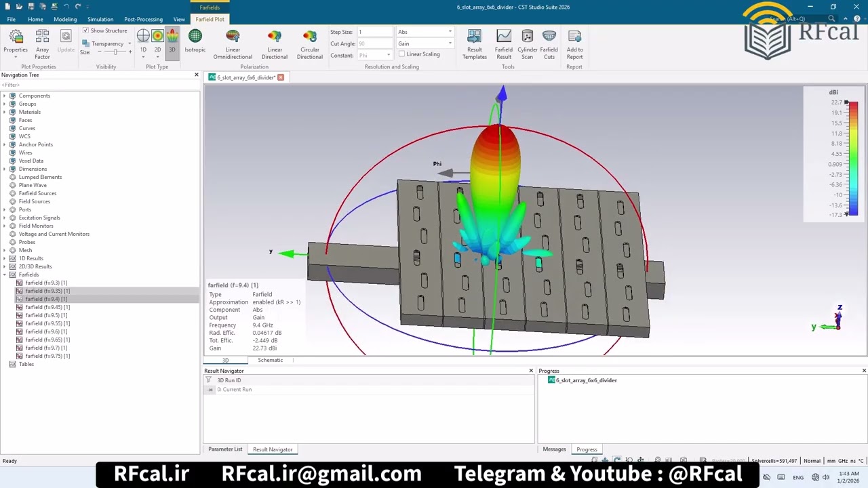Switch to the Messages tab
The width and height of the screenshot is (868, 488).
pyautogui.click(x=554, y=449)
